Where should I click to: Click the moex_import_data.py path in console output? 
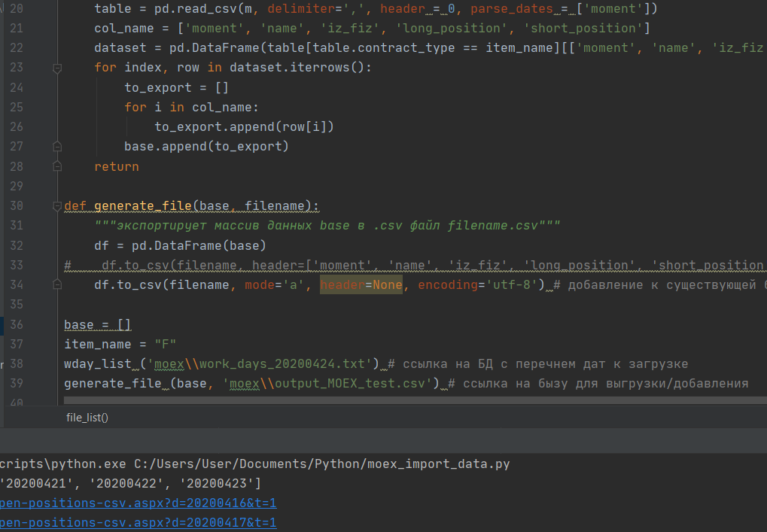322,464
